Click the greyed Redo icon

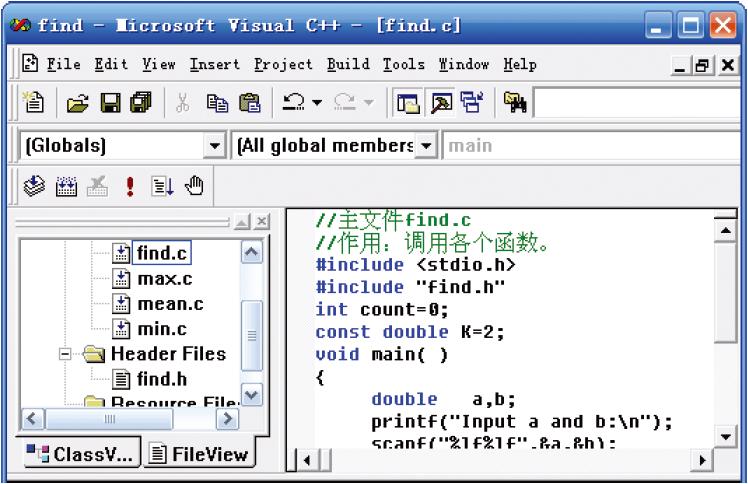tap(344, 102)
